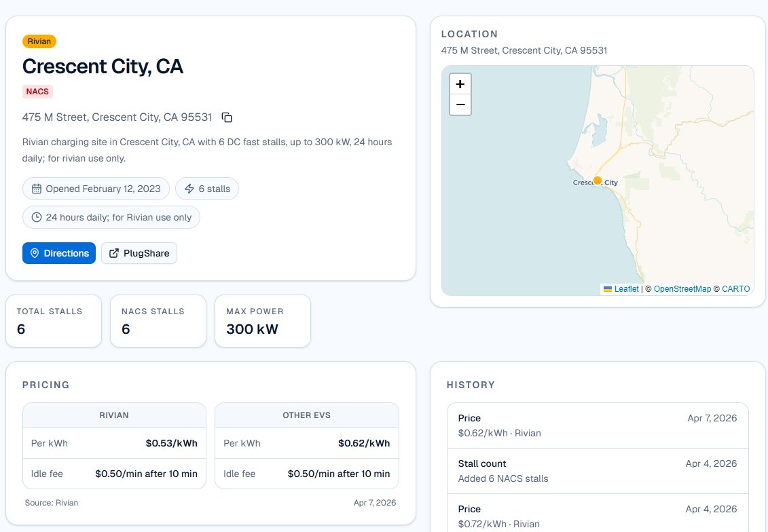
Task: Click the orange station marker on map
Action: (597, 180)
